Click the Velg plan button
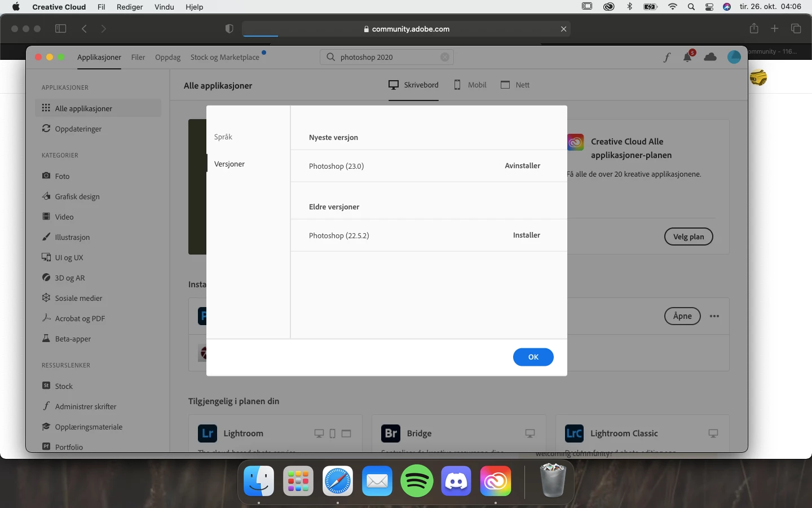The image size is (812, 508). point(689,237)
